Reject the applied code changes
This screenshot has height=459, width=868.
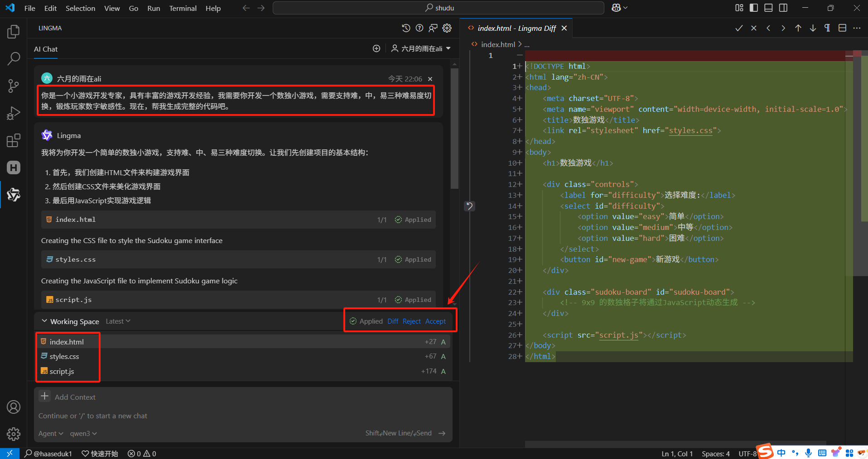pos(411,321)
